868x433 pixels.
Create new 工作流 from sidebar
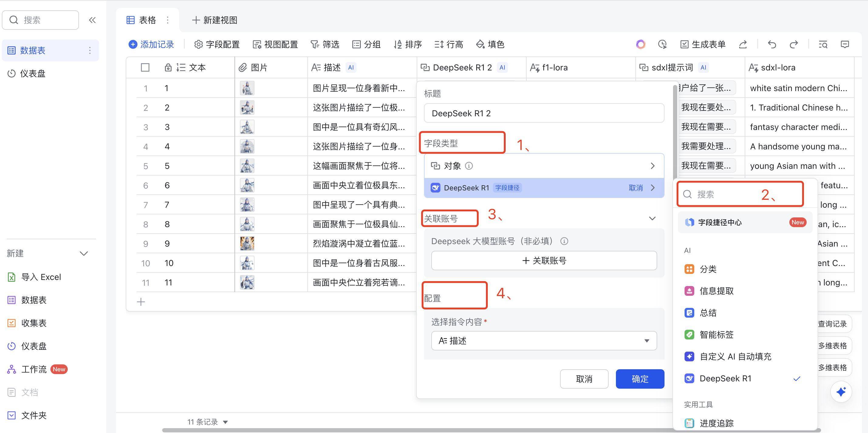(37, 369)
